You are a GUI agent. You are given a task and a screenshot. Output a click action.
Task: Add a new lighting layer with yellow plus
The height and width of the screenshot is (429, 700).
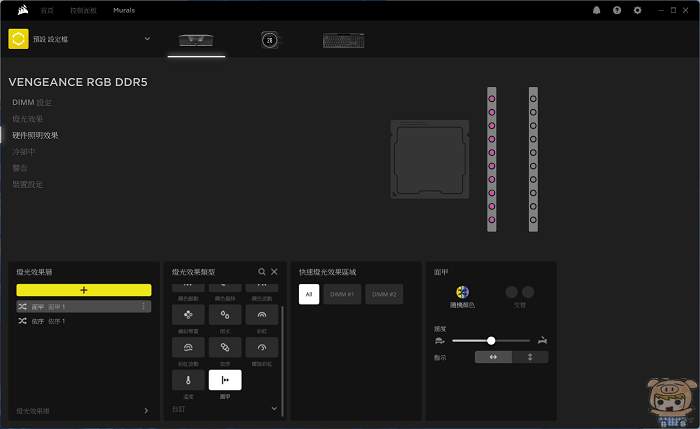coord(84,290)
